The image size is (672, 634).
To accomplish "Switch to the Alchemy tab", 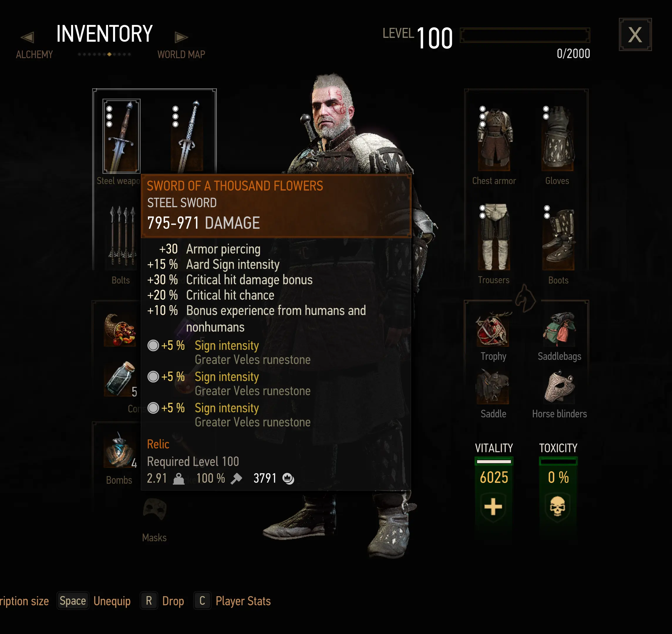I will (34, 54).
